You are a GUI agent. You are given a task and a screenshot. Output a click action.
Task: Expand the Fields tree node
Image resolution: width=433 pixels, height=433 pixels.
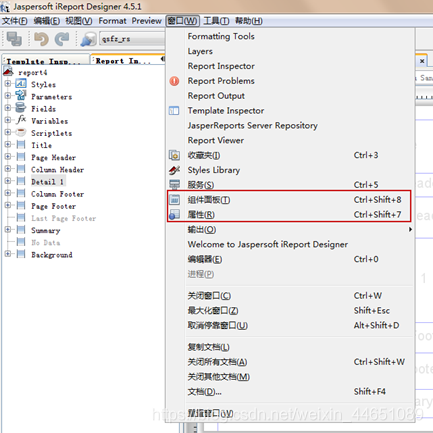[x=8, y=108]
